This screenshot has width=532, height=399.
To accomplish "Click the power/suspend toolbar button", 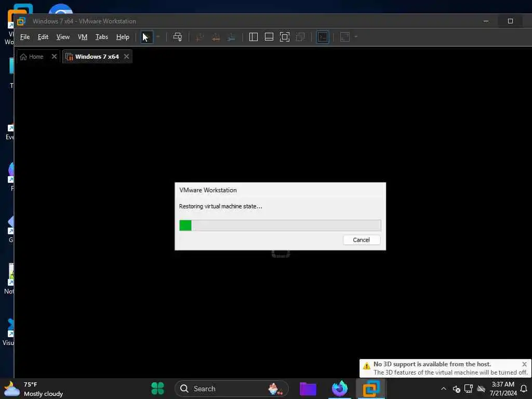I will point(146,37).
